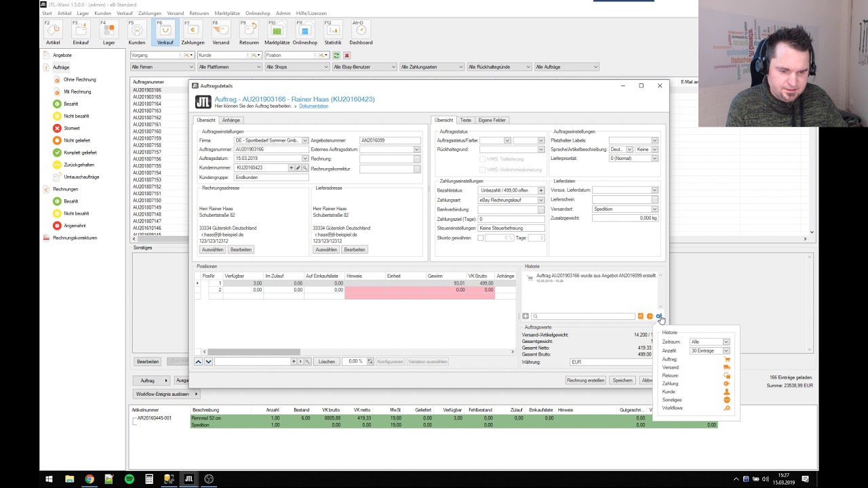Open the Alle Plattformen filter dropdown

click(229, 67)
